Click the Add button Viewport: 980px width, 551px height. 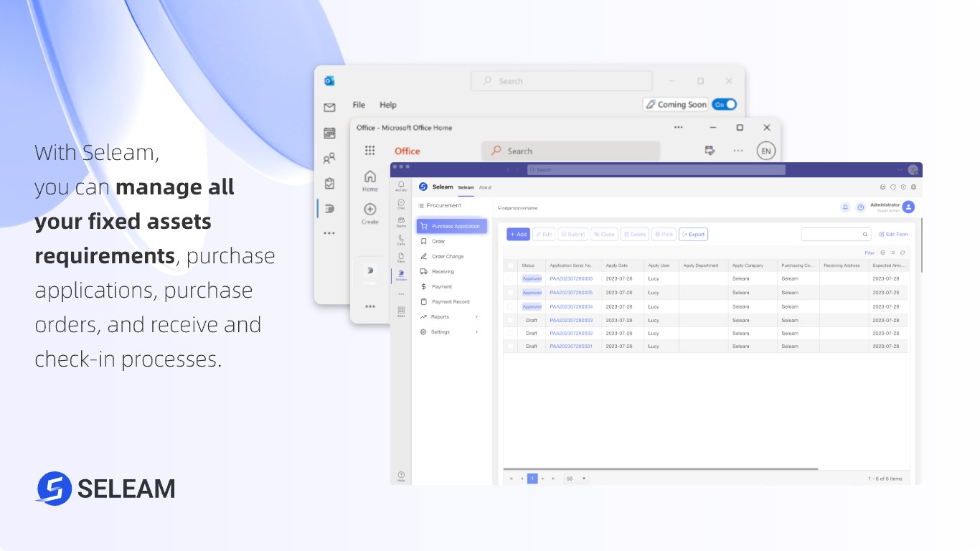(518, 234)
